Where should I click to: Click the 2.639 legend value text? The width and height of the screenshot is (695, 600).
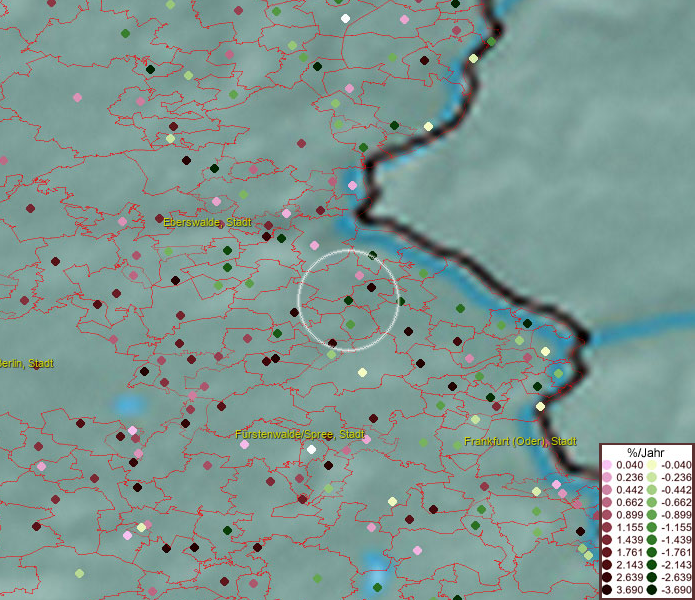coord(629,577)
